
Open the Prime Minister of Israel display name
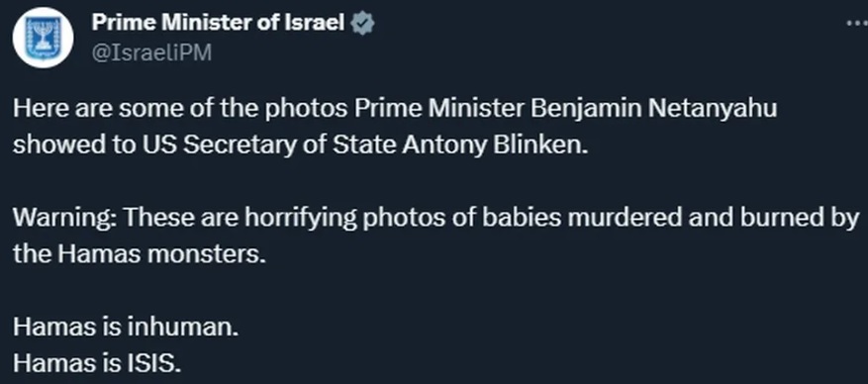click(x=218, y=23)
